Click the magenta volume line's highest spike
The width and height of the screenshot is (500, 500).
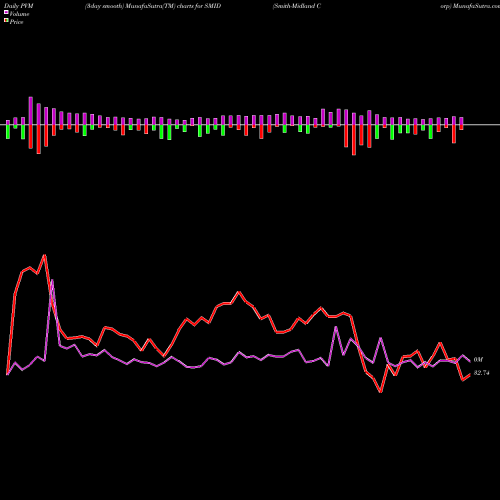(52, 280)
